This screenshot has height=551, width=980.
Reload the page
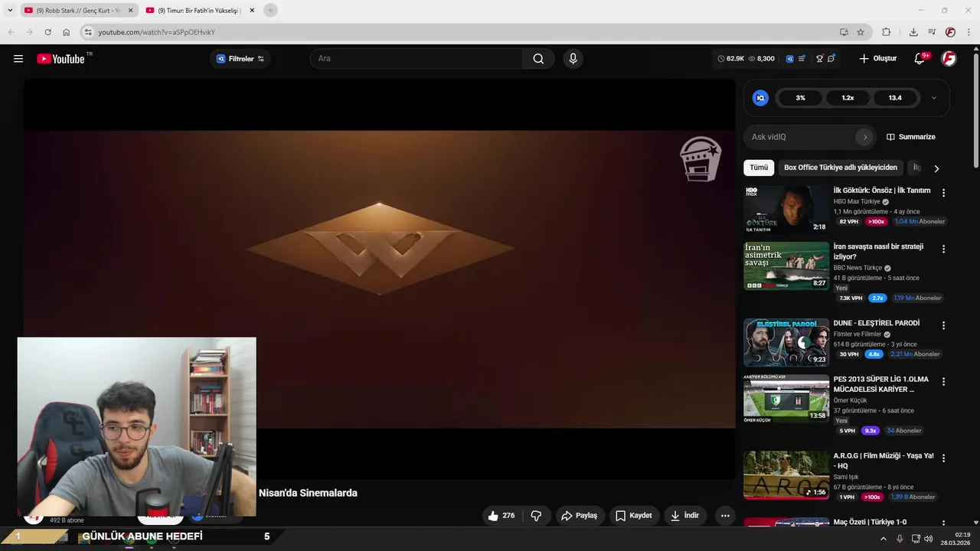(x=47, y=32)
